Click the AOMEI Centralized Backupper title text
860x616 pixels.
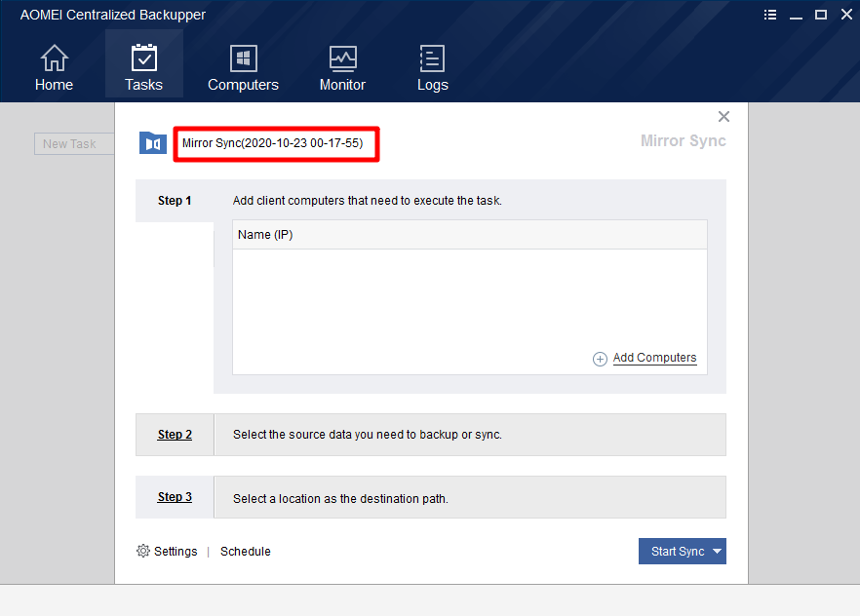(113, 15)
